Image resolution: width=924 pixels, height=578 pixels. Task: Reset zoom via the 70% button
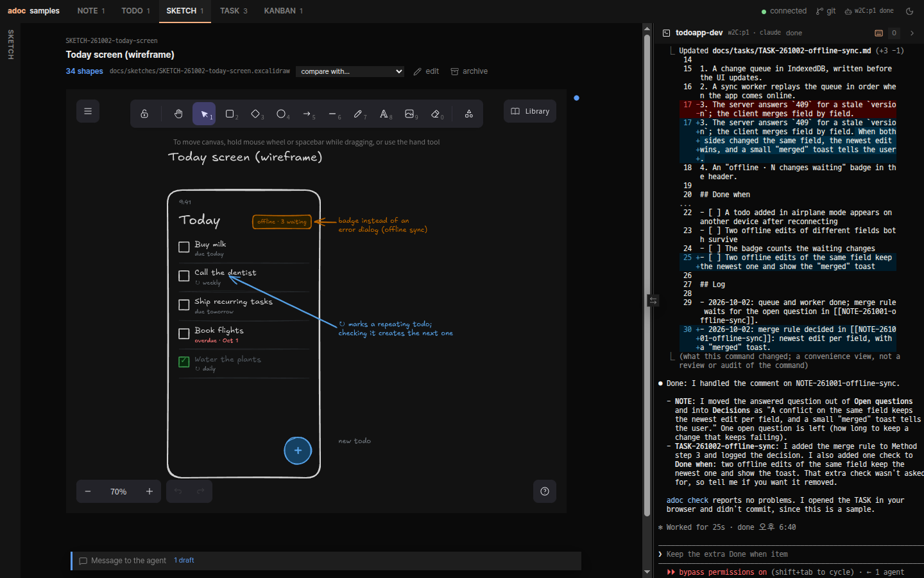pyautogui.click(x=119, y=491)
